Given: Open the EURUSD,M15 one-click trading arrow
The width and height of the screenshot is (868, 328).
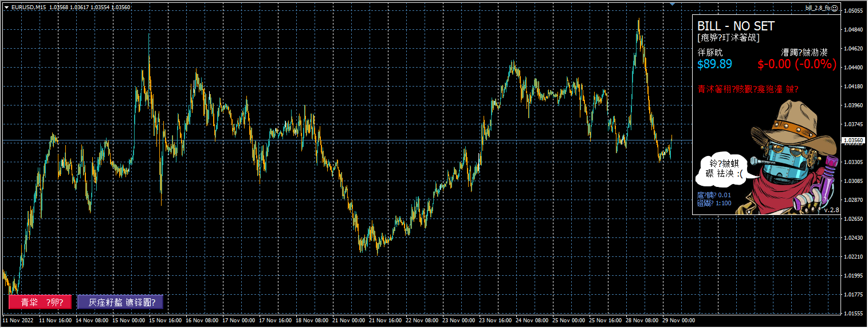Looking at the screenshot, I should tap(6, 7).
